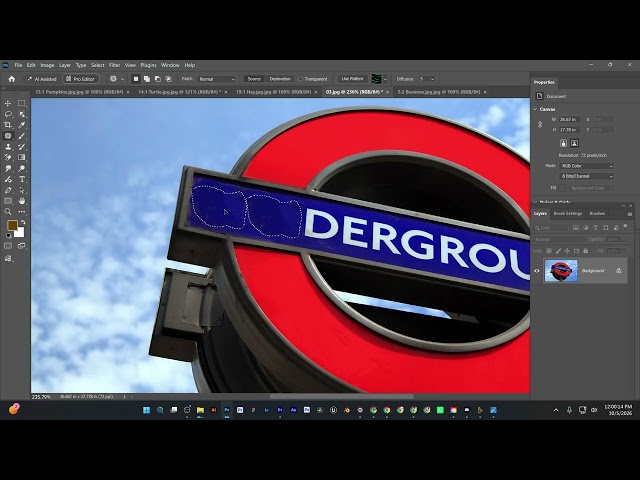Choose Subtract from selection mode
The height and width of the screenshot is (480, 640).
pyautogui.click(x=158, y=79)
